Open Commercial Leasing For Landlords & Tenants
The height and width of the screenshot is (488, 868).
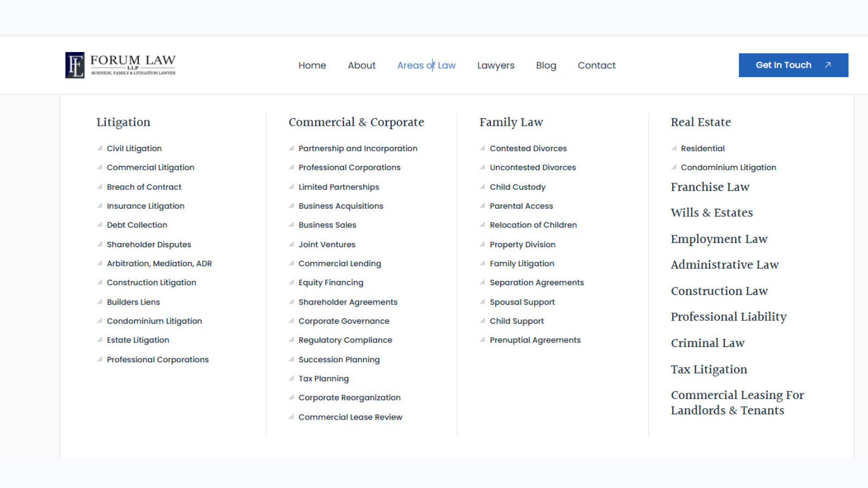point(737,402)
